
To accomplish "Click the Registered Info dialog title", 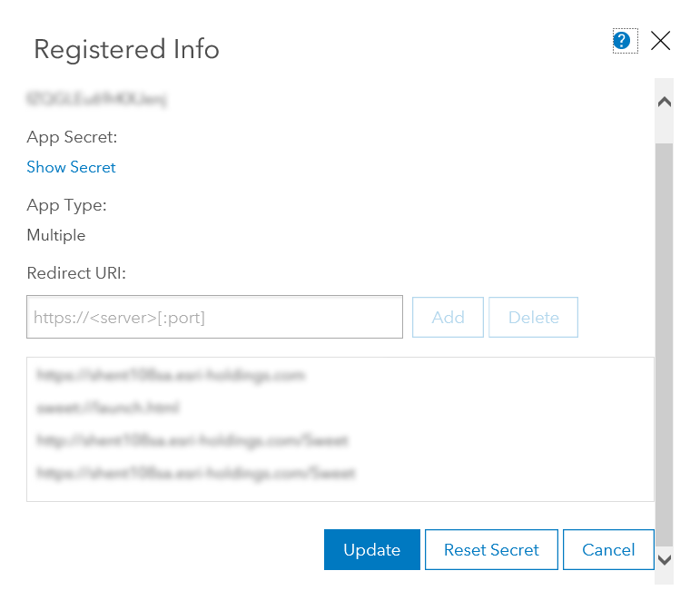I will 126,49.
